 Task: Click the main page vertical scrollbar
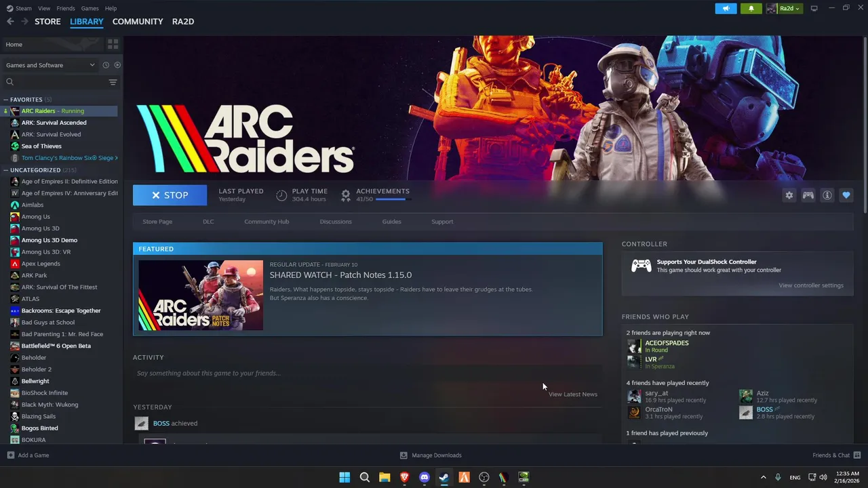coord(865,125)
